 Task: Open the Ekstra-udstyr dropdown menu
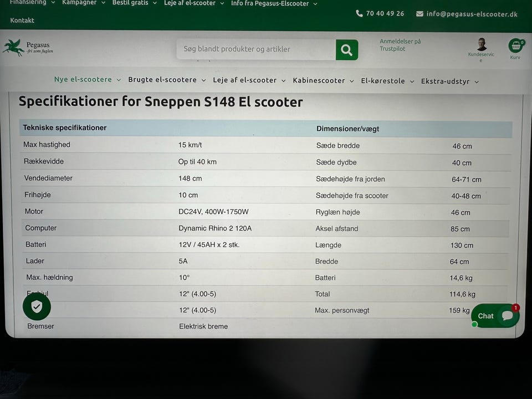click(x=450, y=81)
